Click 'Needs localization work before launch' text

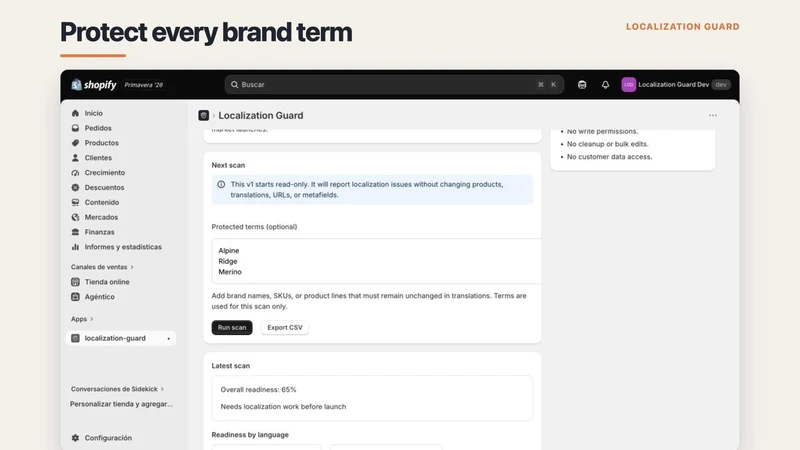coord(283,407)
